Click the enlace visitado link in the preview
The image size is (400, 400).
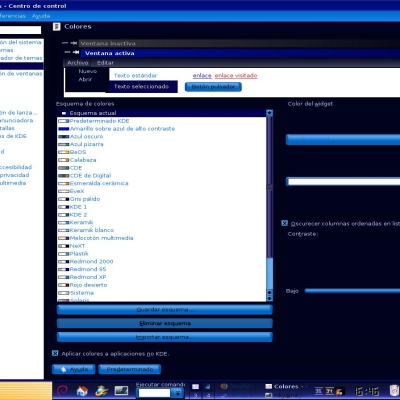pos(236,76)
